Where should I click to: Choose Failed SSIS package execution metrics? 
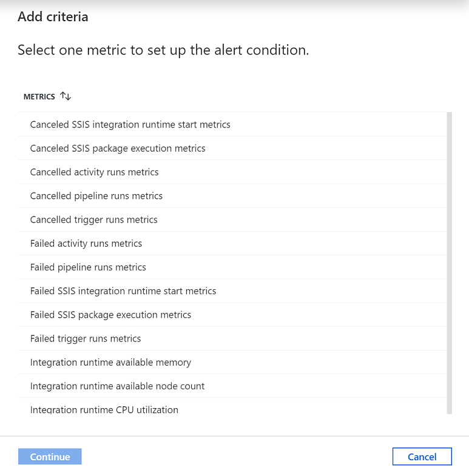click(x=110, y=315)
